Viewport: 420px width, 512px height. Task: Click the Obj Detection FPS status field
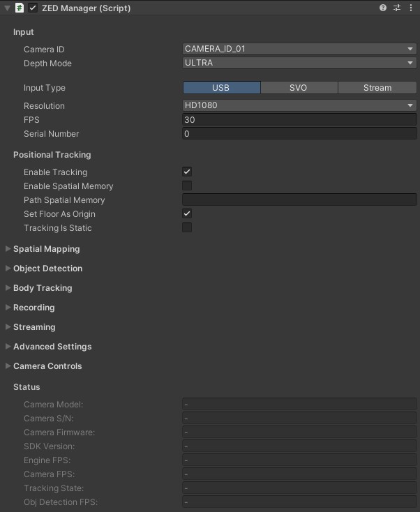pos(299,502)
